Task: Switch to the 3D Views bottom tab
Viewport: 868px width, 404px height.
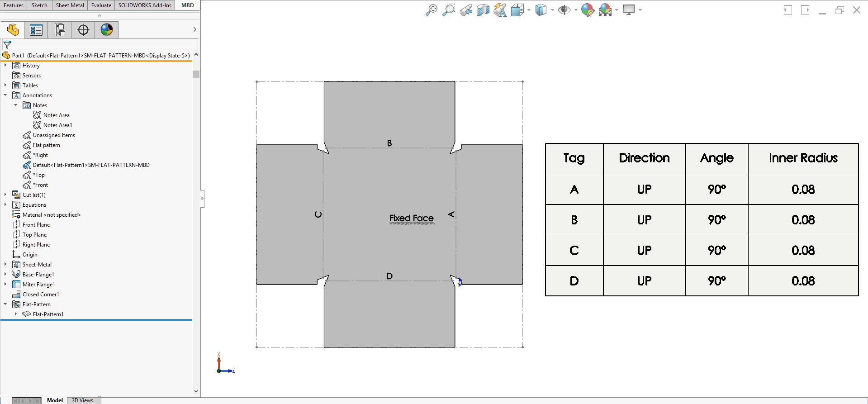Action: 83,400
